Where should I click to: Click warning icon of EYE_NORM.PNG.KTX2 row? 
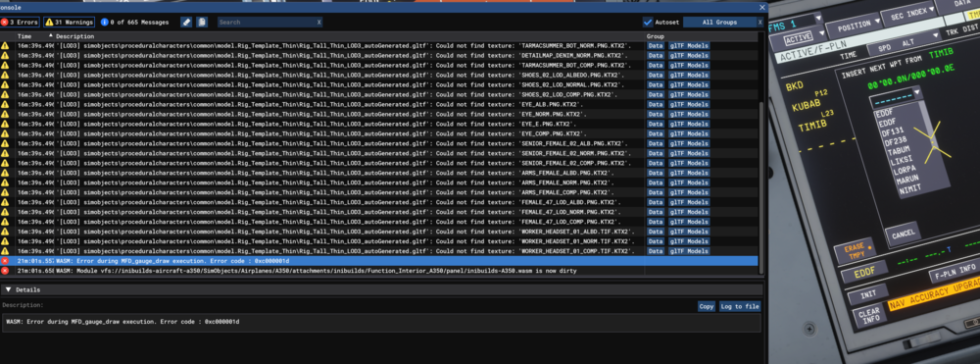coord(5,115)
